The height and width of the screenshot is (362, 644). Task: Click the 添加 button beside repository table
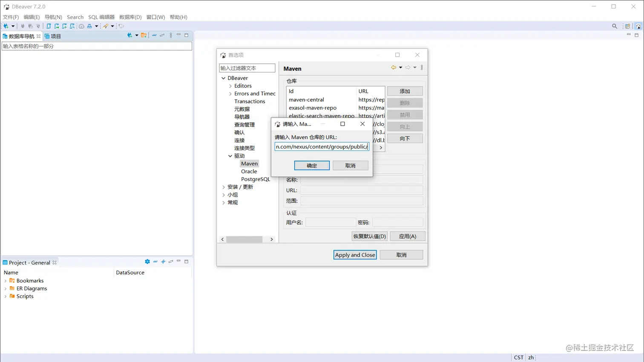[405, 91]
